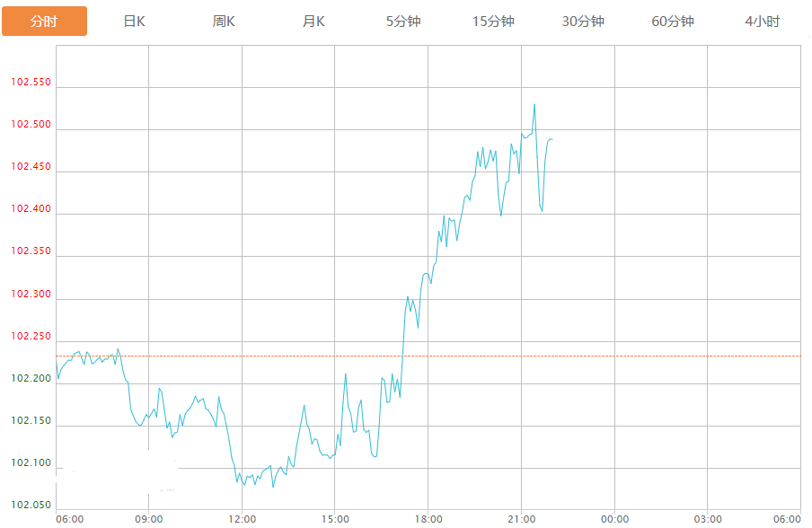Open the 30分钟 interval tab
Image resolution: width=812 pixels, height=528 pixels.
[x=583, y=22]
